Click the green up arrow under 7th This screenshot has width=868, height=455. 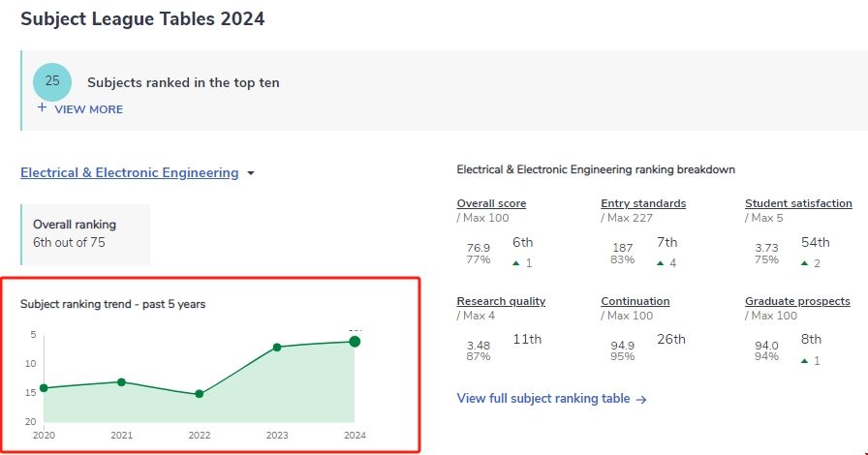[x=661, y=263]
